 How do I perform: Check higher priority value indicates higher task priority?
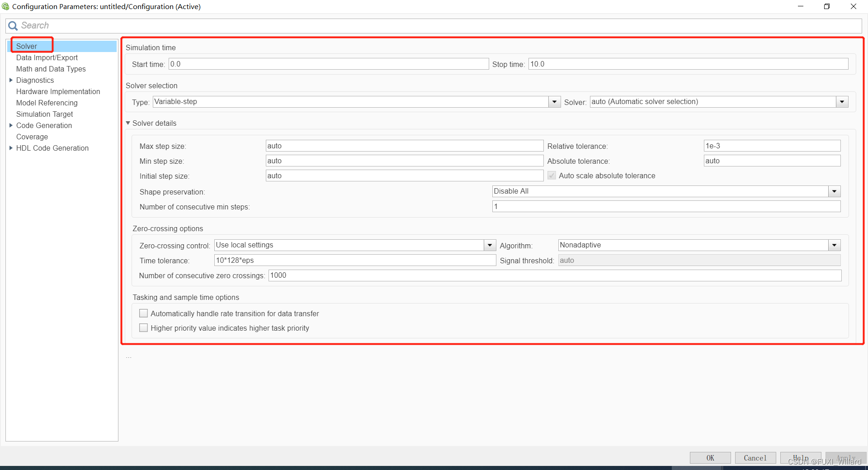point(143,328)
